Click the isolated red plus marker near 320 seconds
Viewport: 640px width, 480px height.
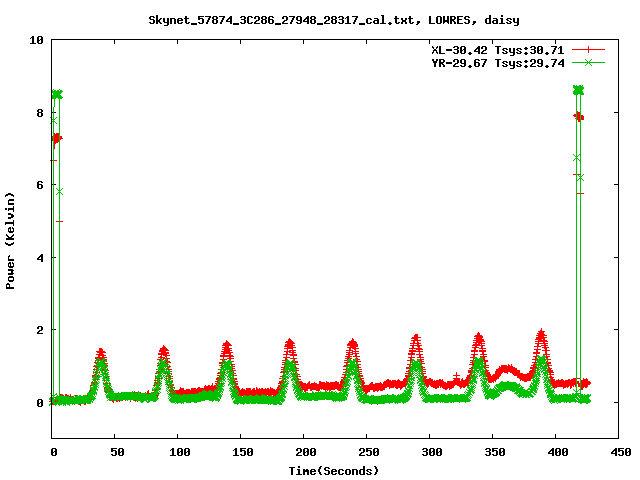coord(456,376)
